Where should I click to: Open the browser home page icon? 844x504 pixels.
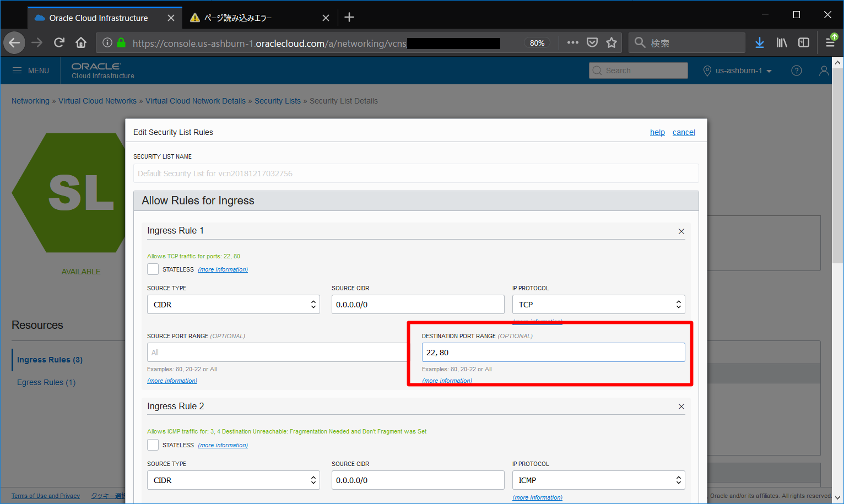pos(81,42)
